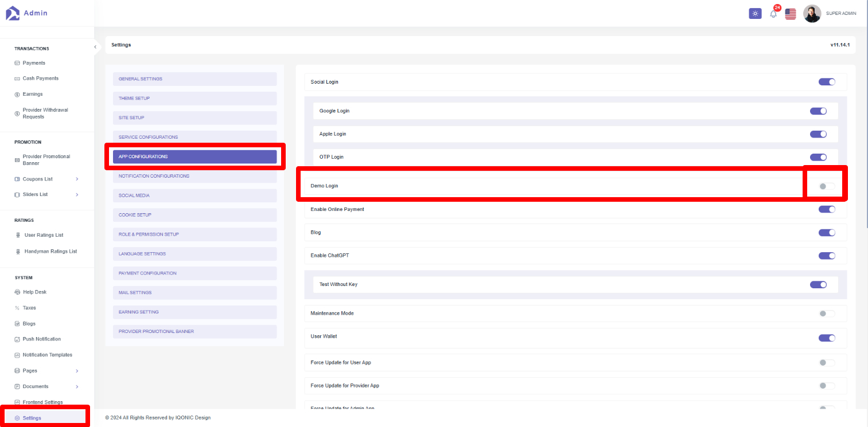
Task: Select the General Settings tab
Action: tap(194, 79)
